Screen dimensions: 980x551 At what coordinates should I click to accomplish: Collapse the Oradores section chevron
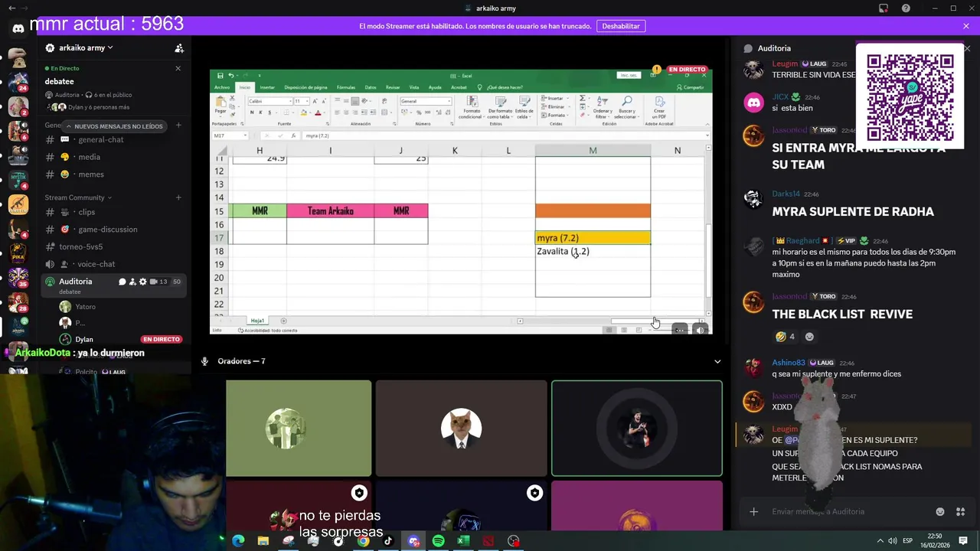(x=717, y=361)
